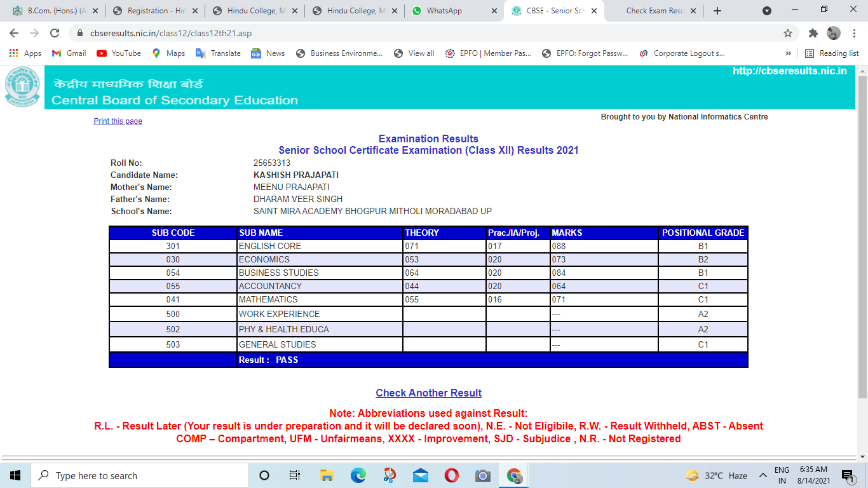Screen dimensions: 868x488
Task: Open the Reading list panel
Action: (x=832, y=53)
